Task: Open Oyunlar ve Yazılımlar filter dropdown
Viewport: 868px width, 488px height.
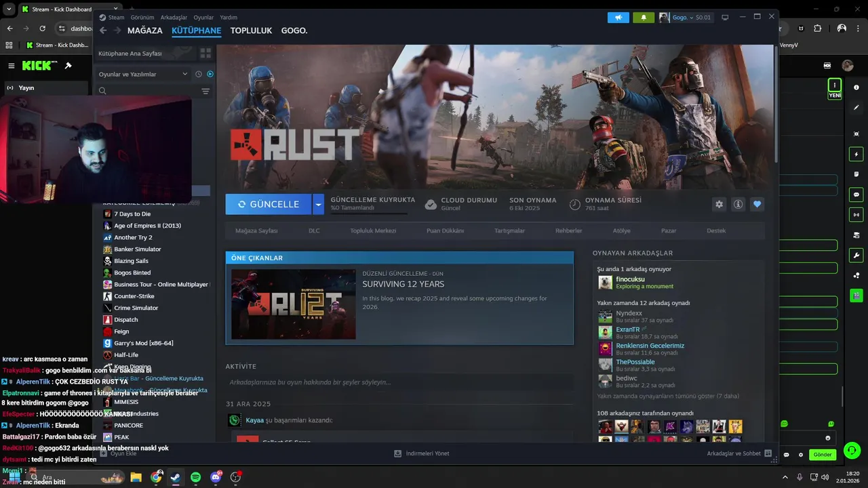Action: tap(143, 75)
